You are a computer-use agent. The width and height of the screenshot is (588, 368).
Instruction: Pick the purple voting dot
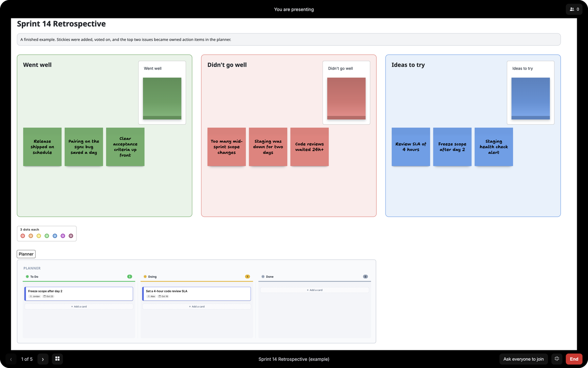(63, 236)
